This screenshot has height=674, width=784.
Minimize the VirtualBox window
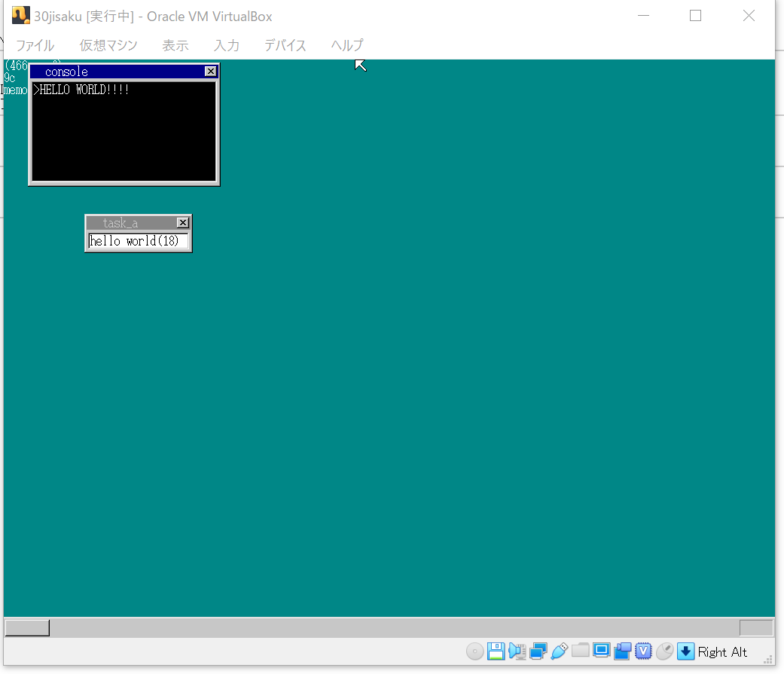click(x=643, y=16)
